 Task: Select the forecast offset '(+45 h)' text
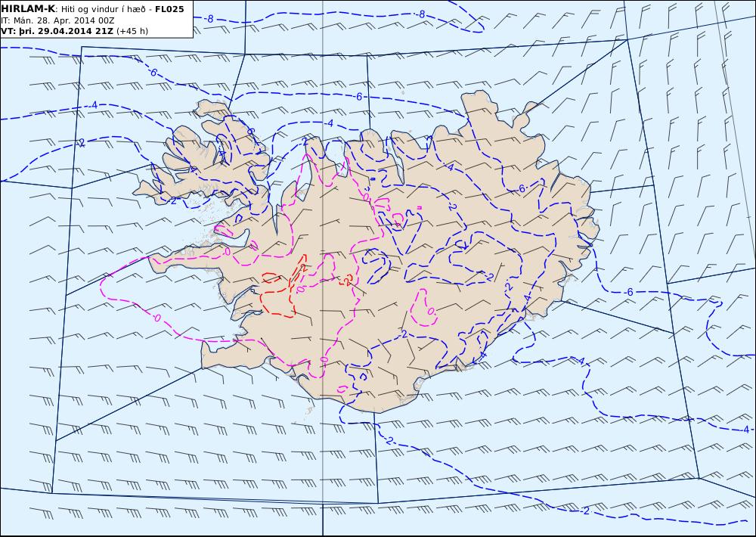pyautogui.click(x=132, y=31)
